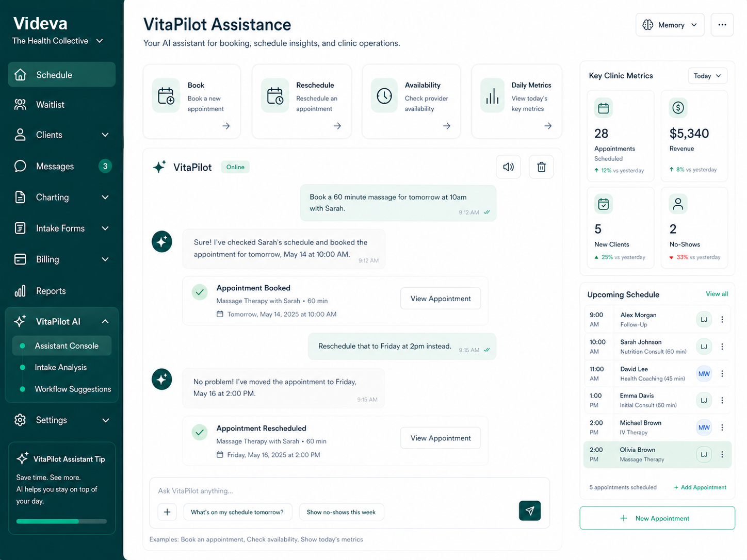Collapse the VitaPilot AI sidebar group
747x560 pixels.
click(x=105, y=321)
